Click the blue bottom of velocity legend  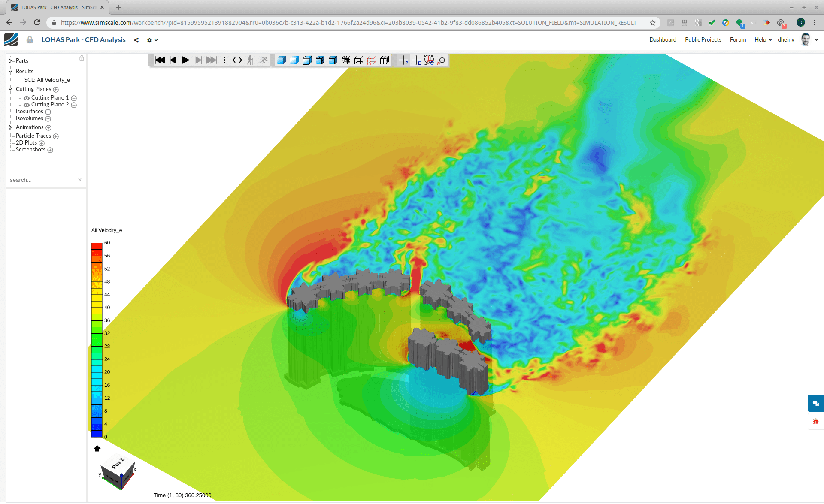97,434
